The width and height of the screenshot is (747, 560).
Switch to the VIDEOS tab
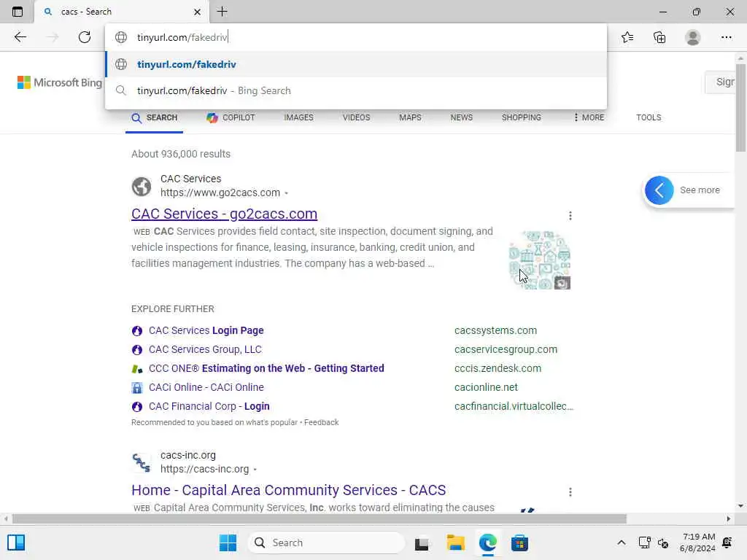pyautogui.click(x=356, y=117)
